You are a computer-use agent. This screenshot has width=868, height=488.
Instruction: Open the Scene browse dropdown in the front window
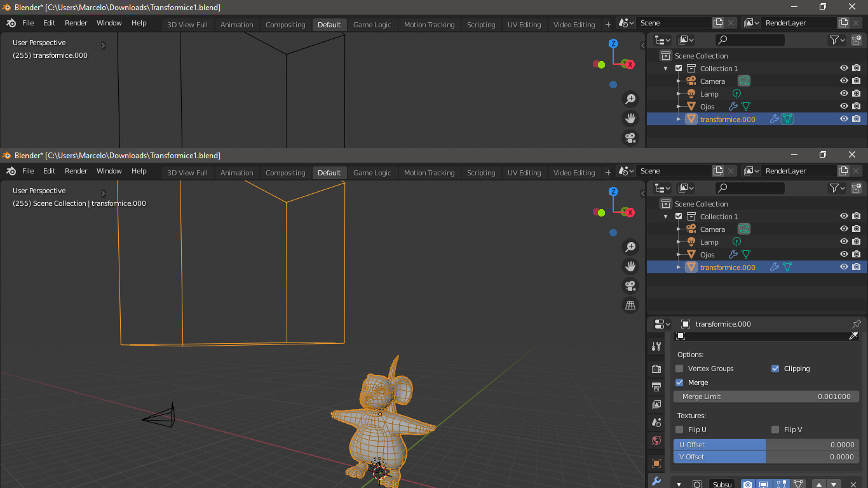point(627,171)
